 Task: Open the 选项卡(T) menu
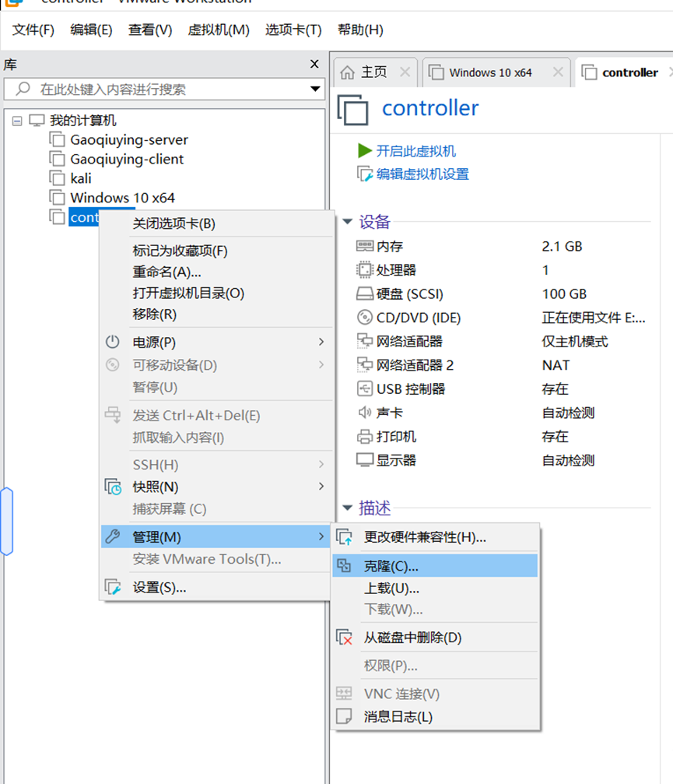click(293, 30)
